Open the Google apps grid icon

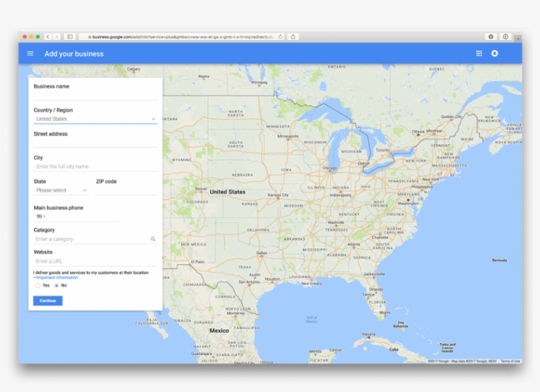click(479, 53)
